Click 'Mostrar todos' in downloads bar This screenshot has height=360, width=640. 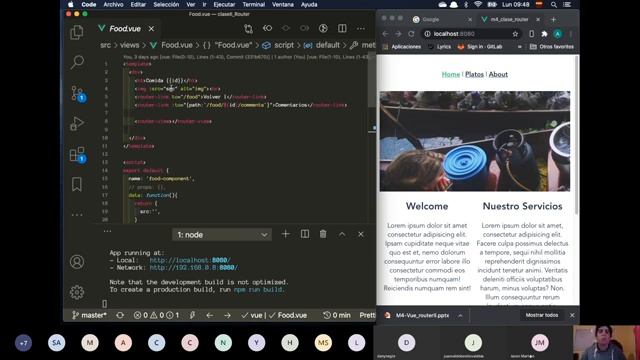tap(542, 315)
